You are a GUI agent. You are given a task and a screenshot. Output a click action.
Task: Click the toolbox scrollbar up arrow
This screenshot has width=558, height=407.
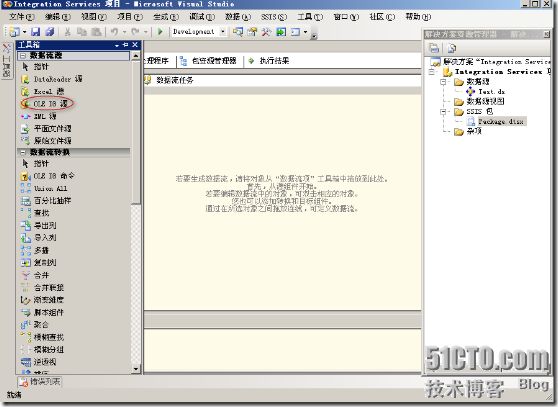click(136, 56)
